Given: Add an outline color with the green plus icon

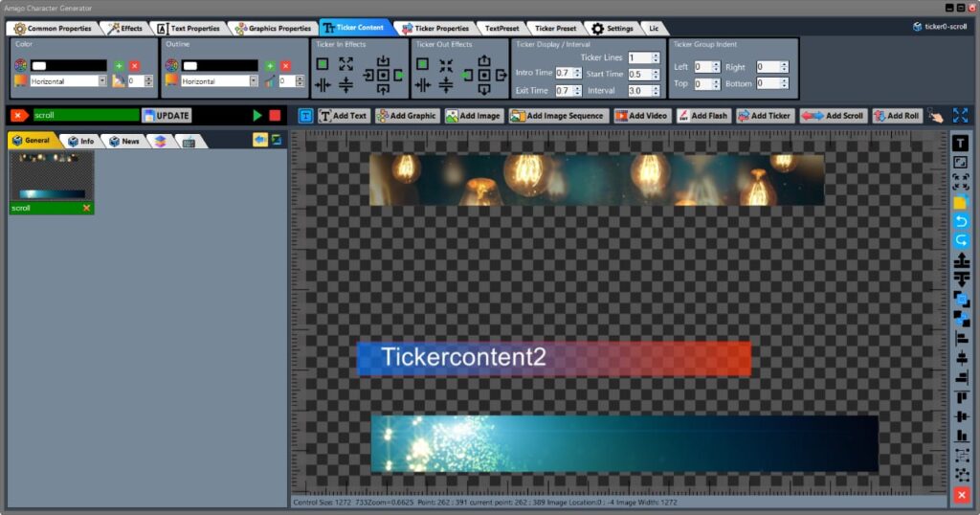Looking at the screenshot, I should point(270,66).
